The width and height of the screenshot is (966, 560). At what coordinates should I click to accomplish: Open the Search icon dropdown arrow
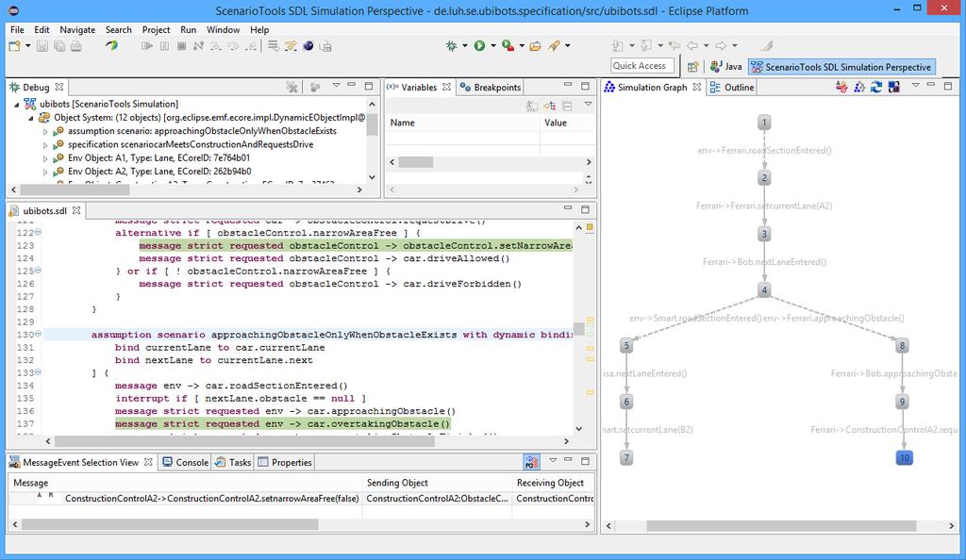pos(567,45)
